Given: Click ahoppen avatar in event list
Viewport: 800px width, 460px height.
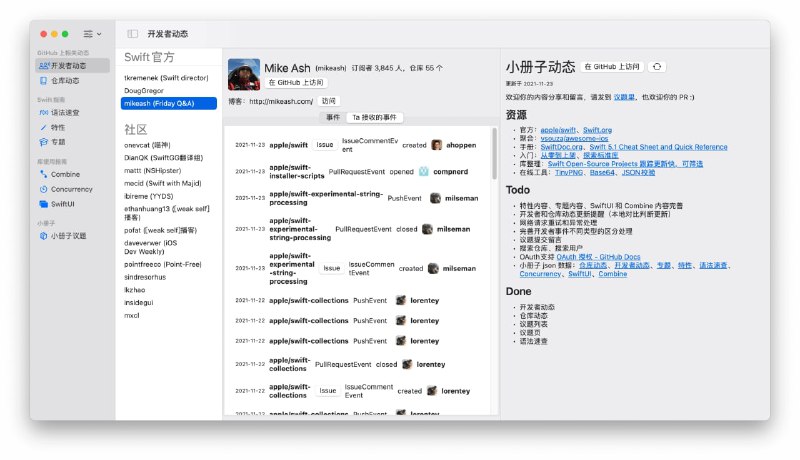Looking at the screenshot, I should pyautogui.click(x=436, y=145).
